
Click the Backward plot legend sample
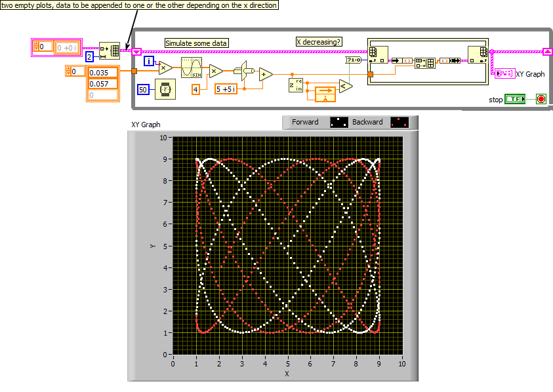(x=399, y=122)
